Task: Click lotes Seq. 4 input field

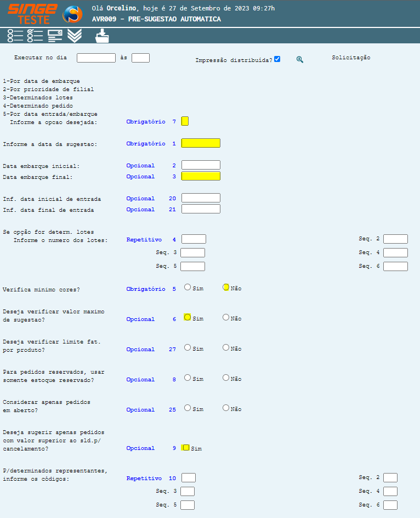Action: tap(395, 253)
